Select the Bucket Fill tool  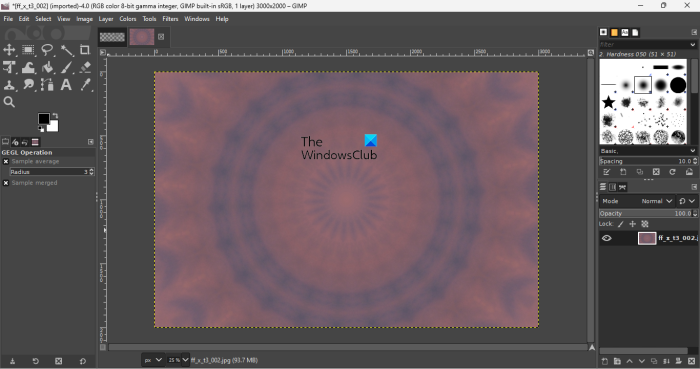48,67
